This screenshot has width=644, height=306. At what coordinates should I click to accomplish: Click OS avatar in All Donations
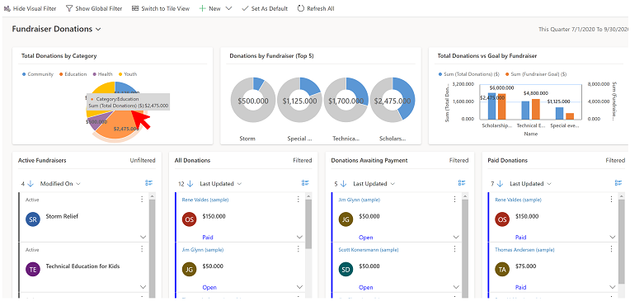tap(190, 219)
